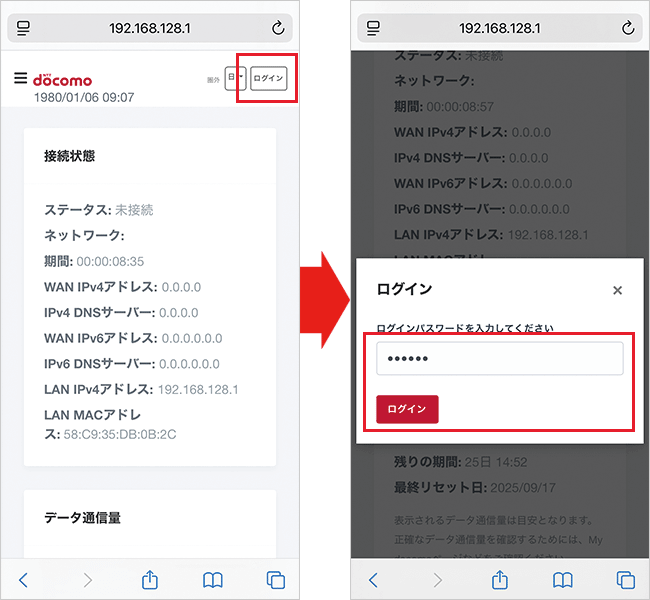650x600 pixels.
Task: Tap Share icon in right browser toolbar
Action: 500,579
